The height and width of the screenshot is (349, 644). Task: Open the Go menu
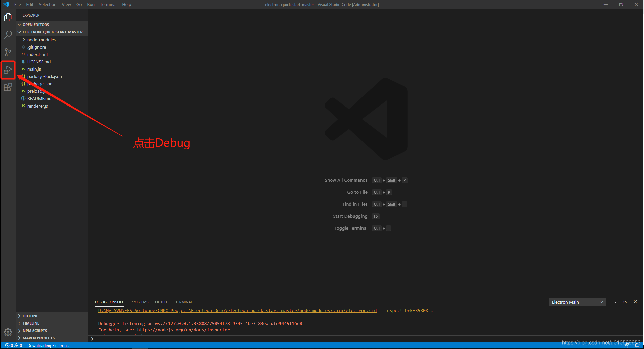coord(79,4)
